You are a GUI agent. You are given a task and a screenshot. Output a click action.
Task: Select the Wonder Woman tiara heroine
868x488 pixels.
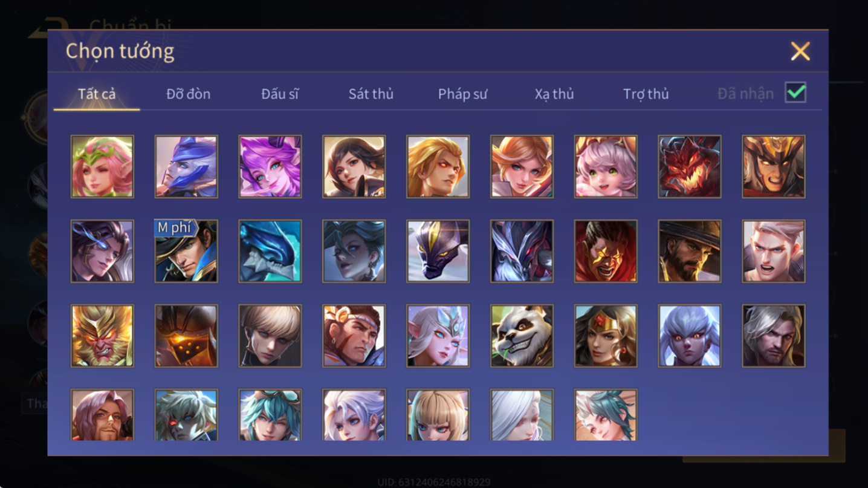pos(606,336)
